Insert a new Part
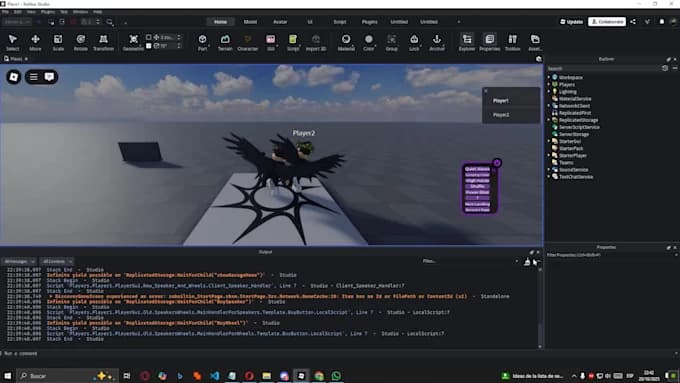The height and width of the screenshot is (383, 680). (x=203, y=43)
